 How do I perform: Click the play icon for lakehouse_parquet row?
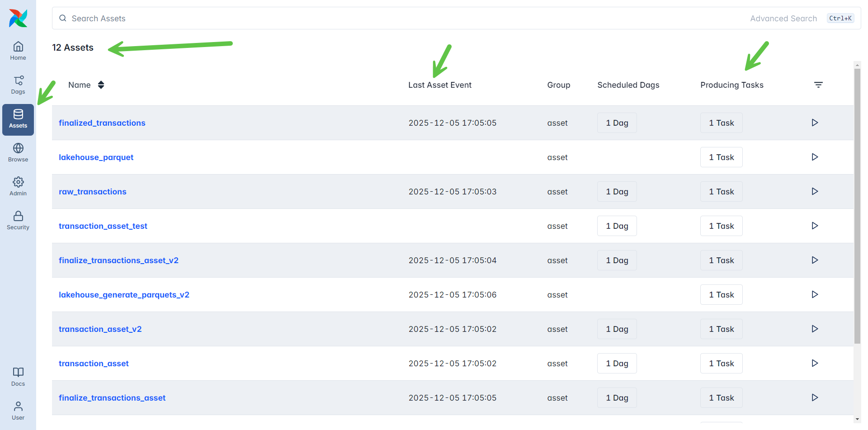click(x=815, y=157)
